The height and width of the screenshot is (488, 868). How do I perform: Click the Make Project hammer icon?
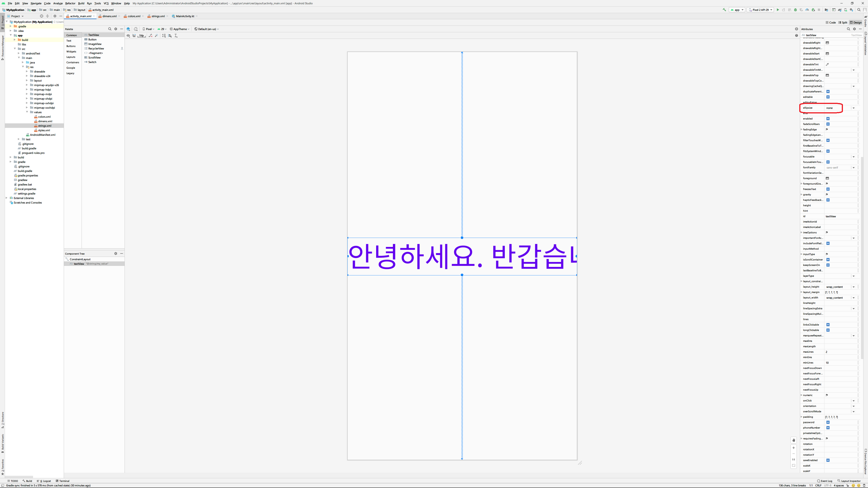pos(724,10)
